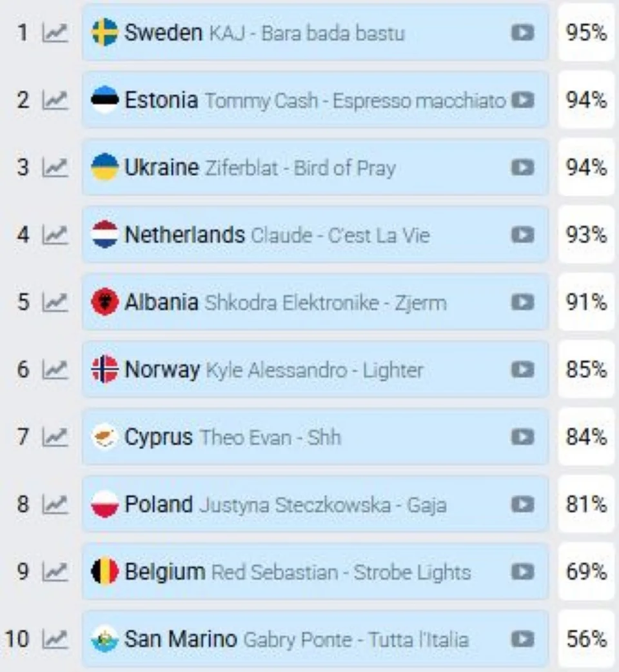Play the video for Sweden's Bara bada bastu
Screen dimensions: 619x672
[x=523, y=33]
